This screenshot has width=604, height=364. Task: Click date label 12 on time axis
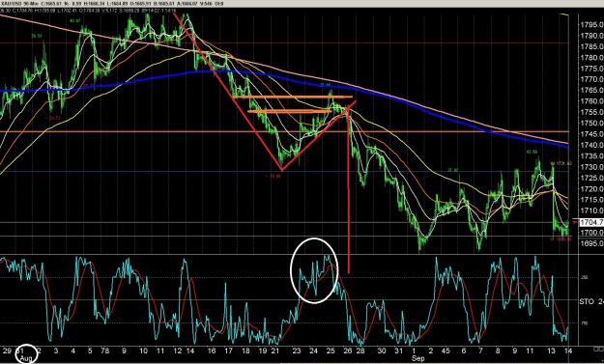(x=178, y=350)
